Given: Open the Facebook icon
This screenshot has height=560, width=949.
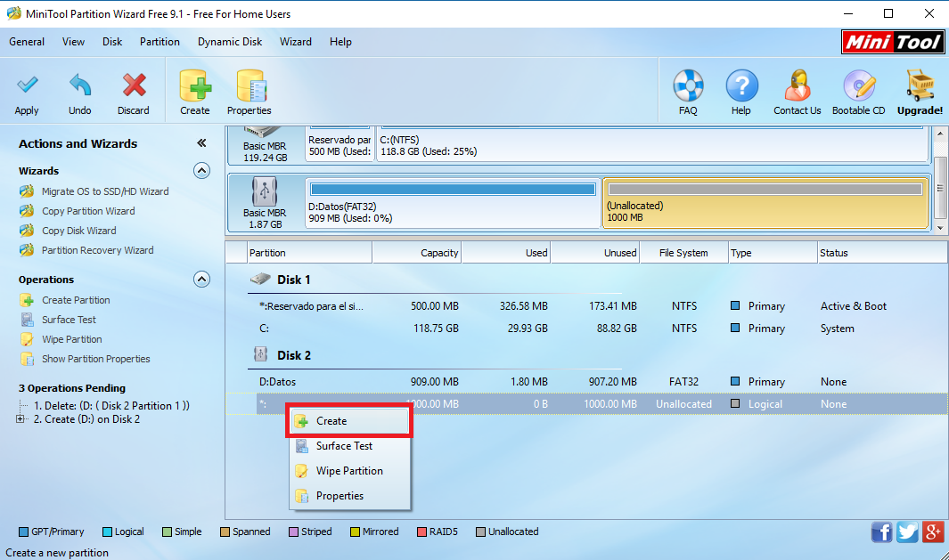Looking at the screenshot, I should [x=882, y=532].
